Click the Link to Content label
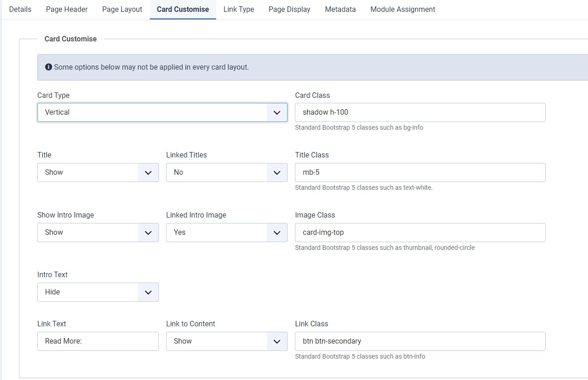Viewport: 588px width, 380px height. (x=191, y=324)
